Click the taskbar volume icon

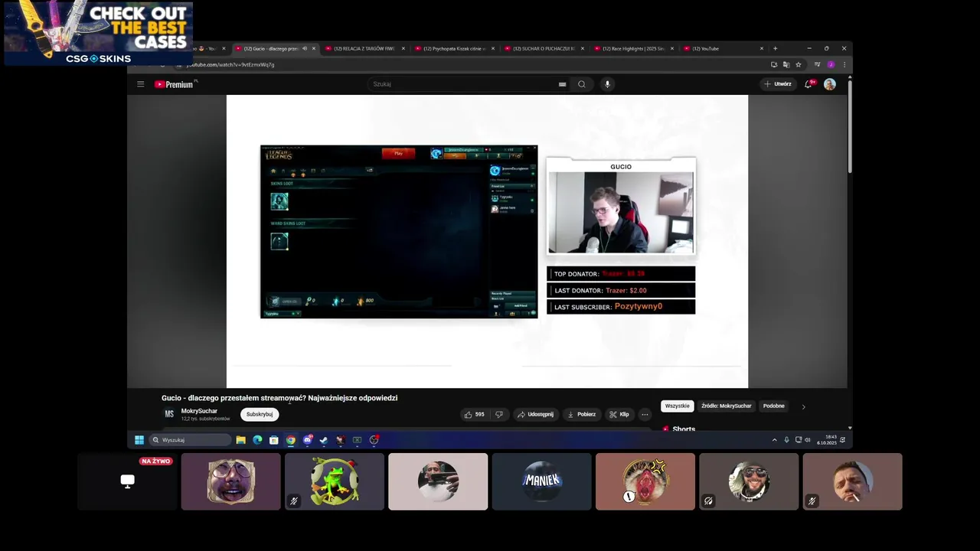coord(808,440)
